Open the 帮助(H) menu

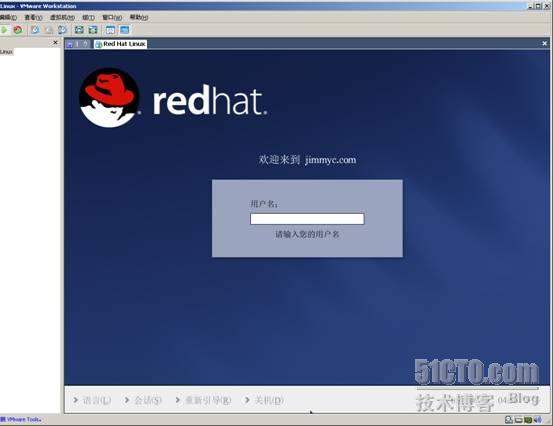point(139,17)
